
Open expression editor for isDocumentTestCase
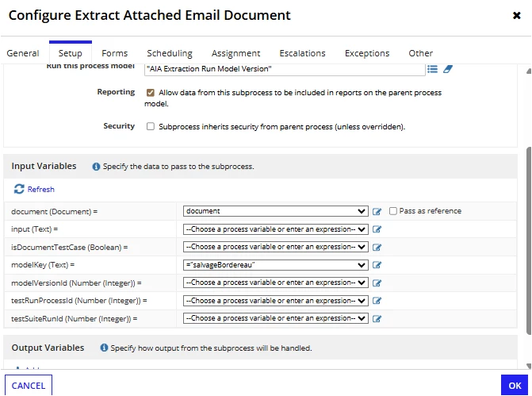[377, 248]
